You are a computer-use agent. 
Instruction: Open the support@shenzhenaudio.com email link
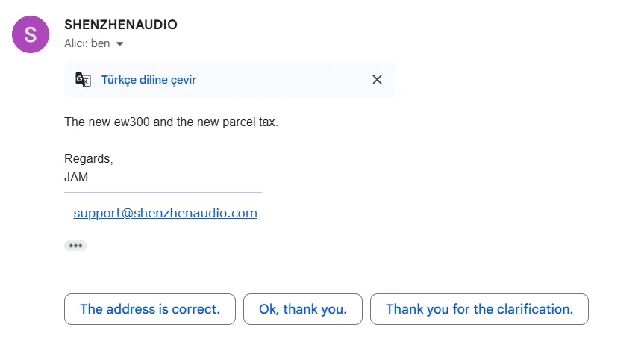pyautogui.click(x=165, y=213)
